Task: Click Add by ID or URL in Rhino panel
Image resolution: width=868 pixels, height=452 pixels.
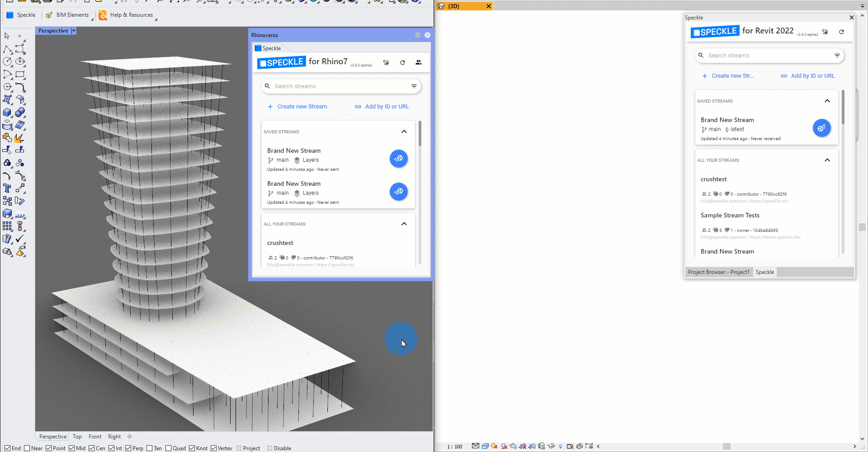Action: point(382,107)
